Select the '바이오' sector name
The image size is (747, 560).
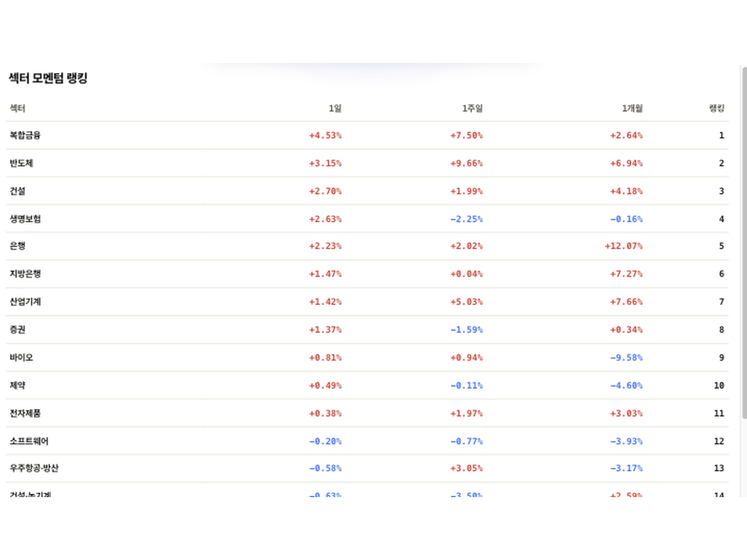coord(21,357)
